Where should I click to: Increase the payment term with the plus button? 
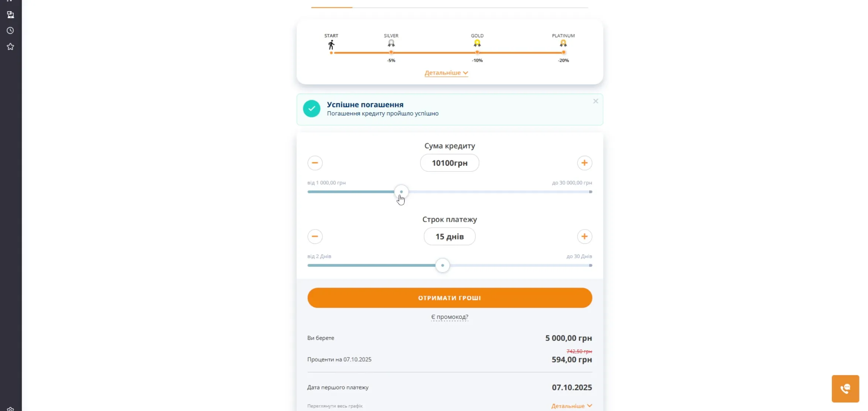584,236
